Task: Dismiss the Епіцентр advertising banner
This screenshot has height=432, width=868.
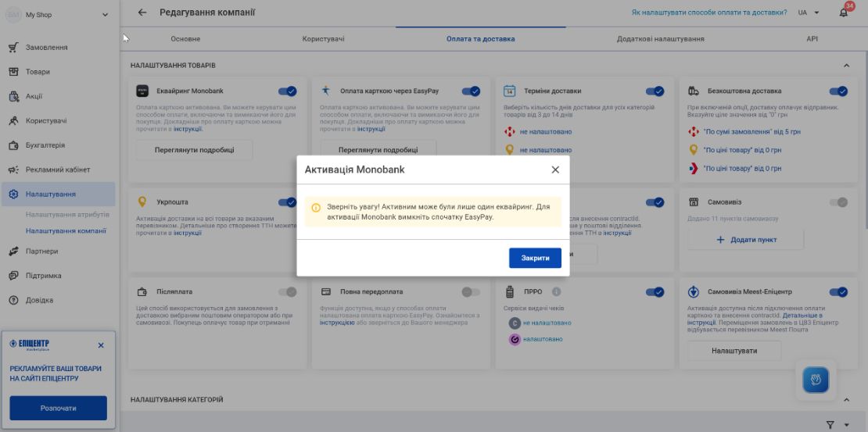Action: pyautogui.click(x=101, y=345)
